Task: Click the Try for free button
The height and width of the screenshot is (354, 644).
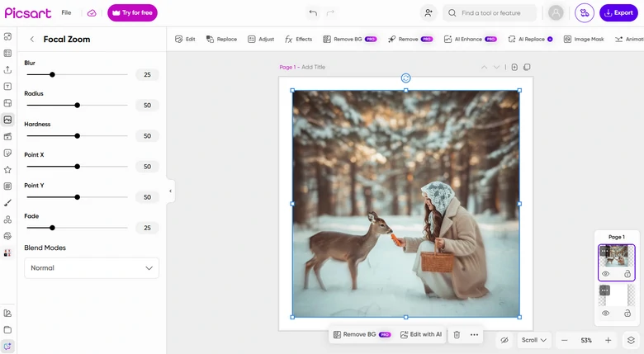Action: tap(132, 13)
